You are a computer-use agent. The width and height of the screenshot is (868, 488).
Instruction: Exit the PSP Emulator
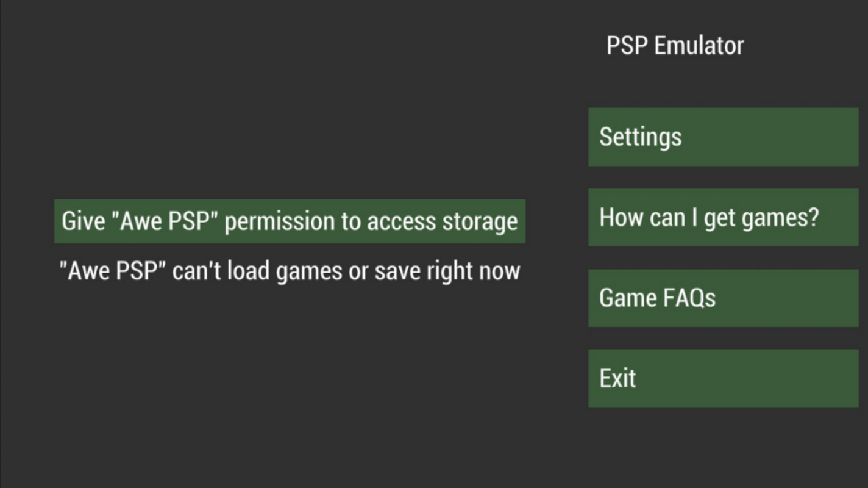[x=723, y=378]
